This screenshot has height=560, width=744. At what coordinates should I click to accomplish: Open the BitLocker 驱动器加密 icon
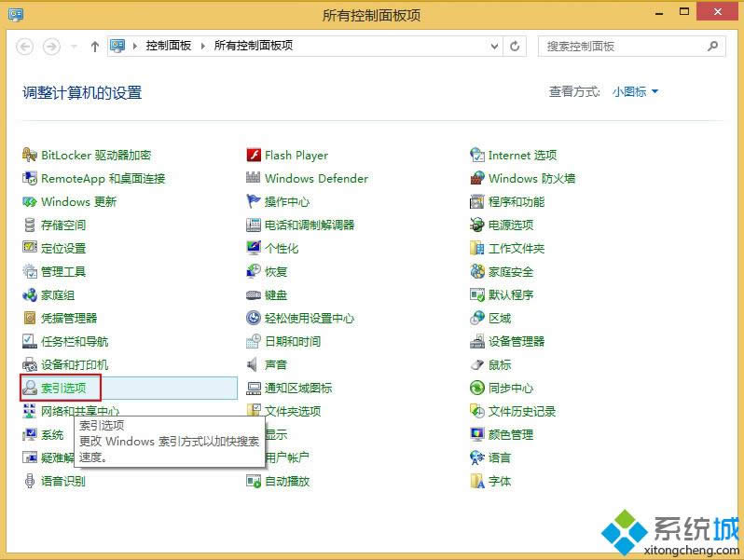point(30,155)
